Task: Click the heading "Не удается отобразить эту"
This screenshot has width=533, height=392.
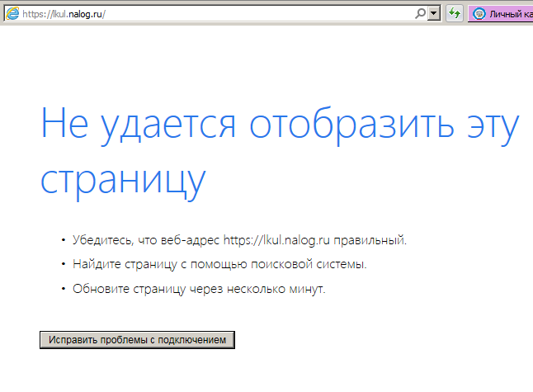Action: pos(280,124)
